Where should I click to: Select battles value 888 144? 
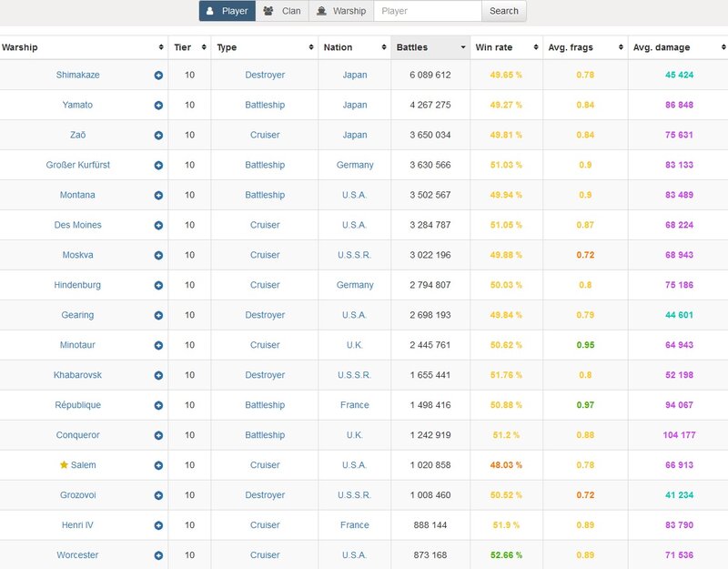[430, 525]
